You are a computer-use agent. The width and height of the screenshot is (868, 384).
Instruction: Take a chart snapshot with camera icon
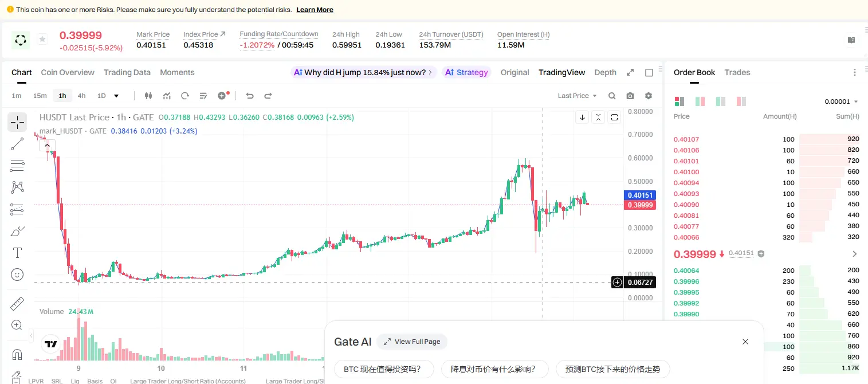coord(630,96)
